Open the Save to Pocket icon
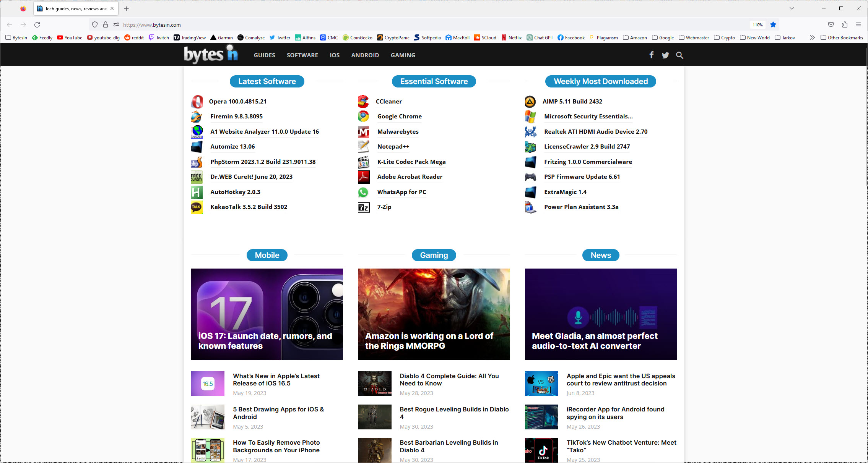The image size is (868, 463). (x=831, y=25)
